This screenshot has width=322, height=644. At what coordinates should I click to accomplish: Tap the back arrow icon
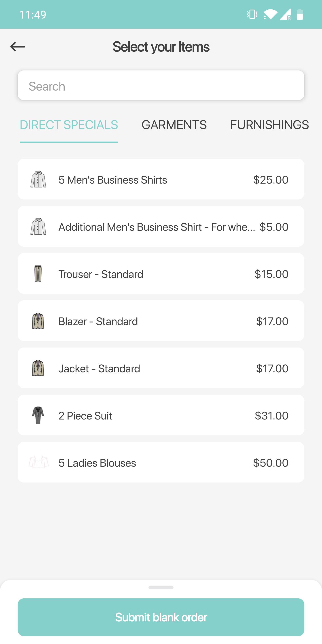coord(18,47)
